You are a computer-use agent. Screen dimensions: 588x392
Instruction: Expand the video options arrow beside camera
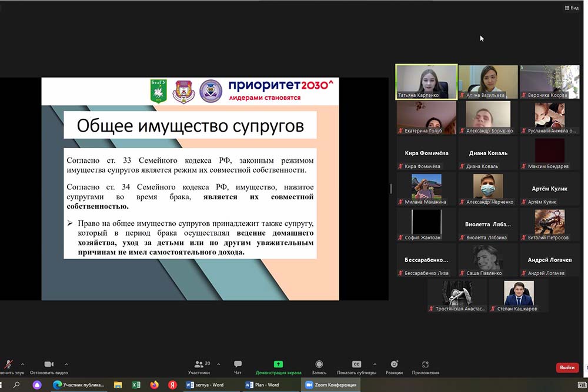tap(66, 364)
